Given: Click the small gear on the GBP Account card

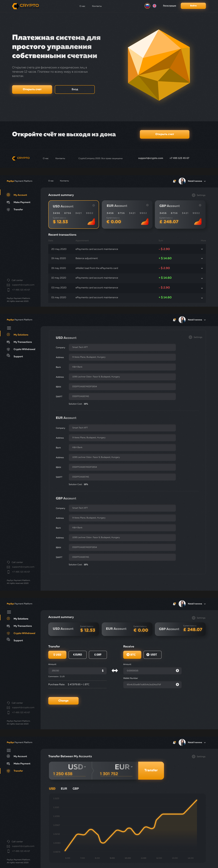Looking at the screenshot, I should (x=200, y=205).
